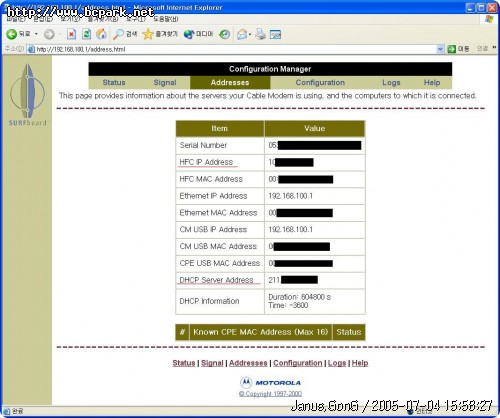Click the CM USB IP Address label
This screenshot has width=500, height=418.
[213, 230]
